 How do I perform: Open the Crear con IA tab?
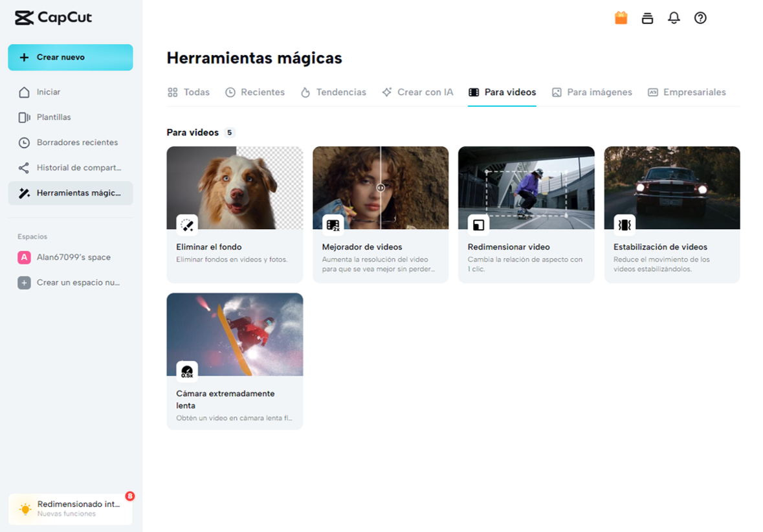click(417, 93)
